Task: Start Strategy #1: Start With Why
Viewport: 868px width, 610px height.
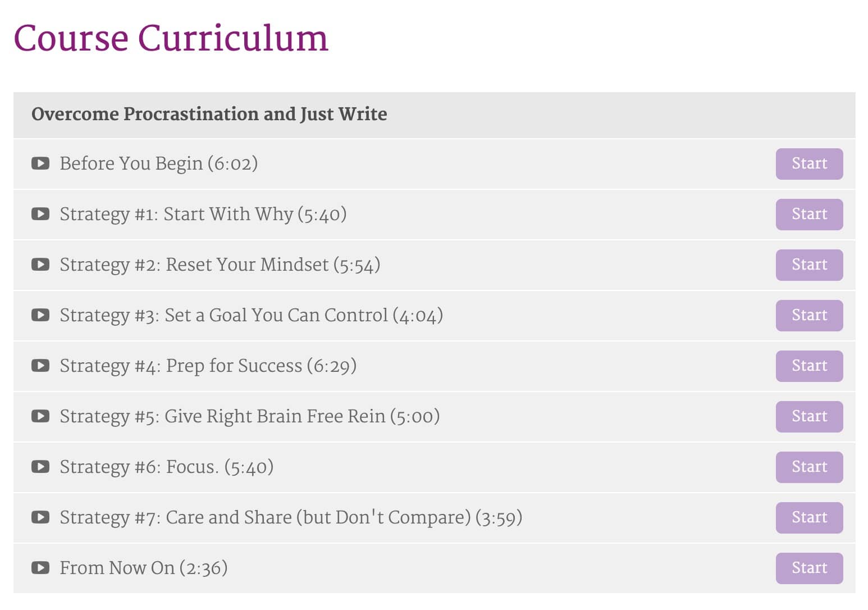Action: coord(809,215)
